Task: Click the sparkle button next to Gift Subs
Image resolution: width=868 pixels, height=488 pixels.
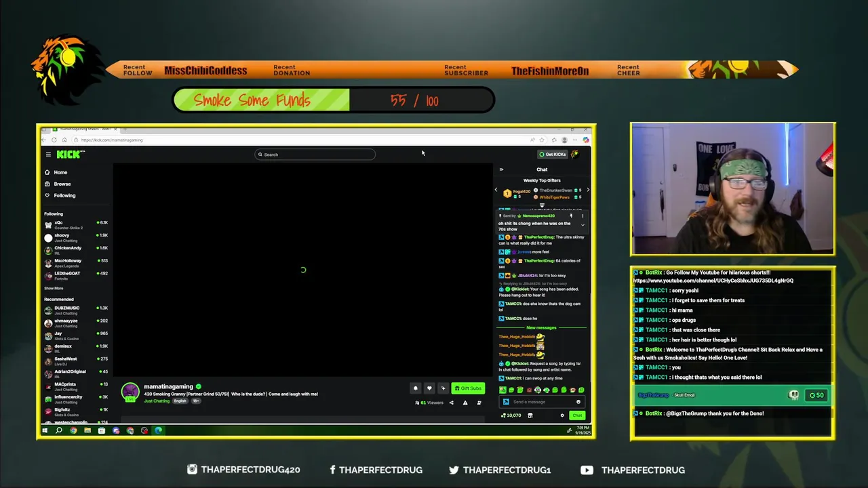Action: coord(443,388)
